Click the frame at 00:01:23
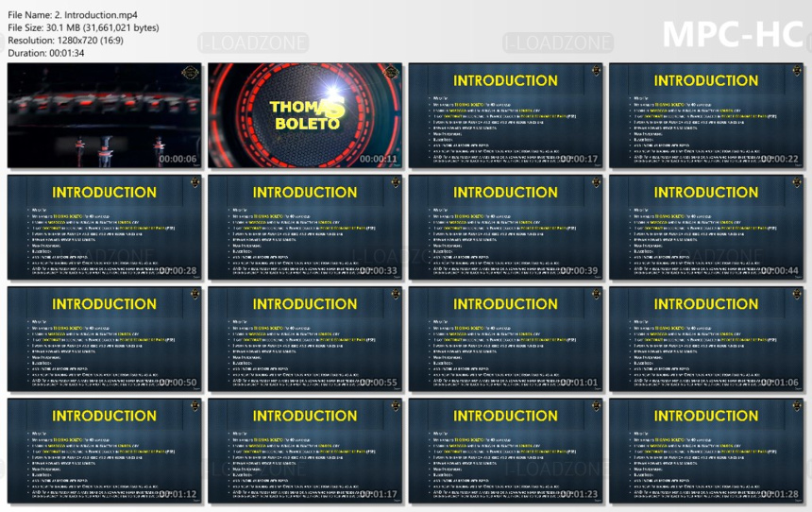 coord(505,451)
